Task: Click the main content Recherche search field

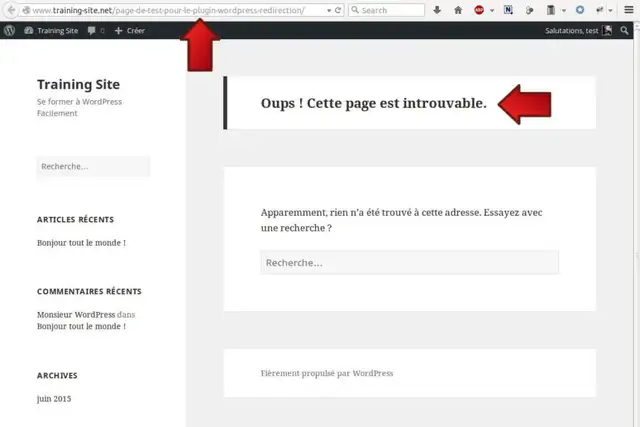Action: [410, 262]
